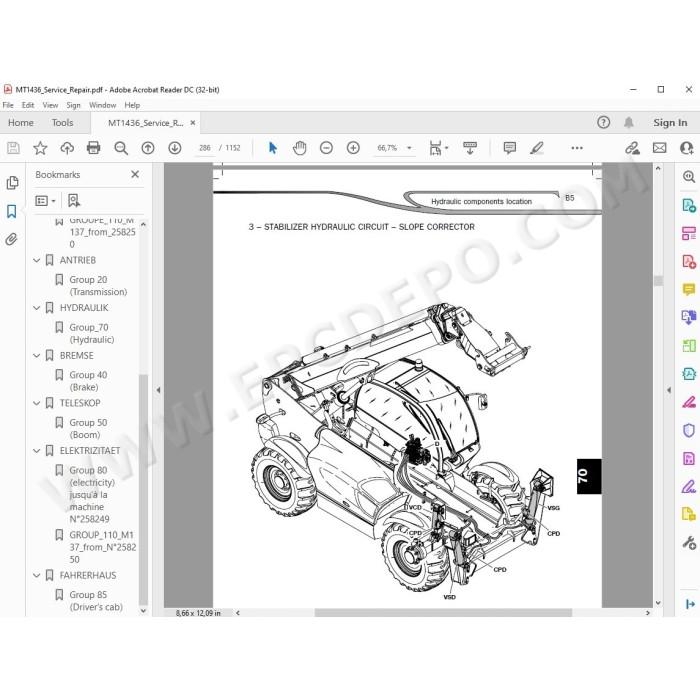This screenshot has height=700, width=700.
Task: Open the Help menu
Action: click(132, 105)
